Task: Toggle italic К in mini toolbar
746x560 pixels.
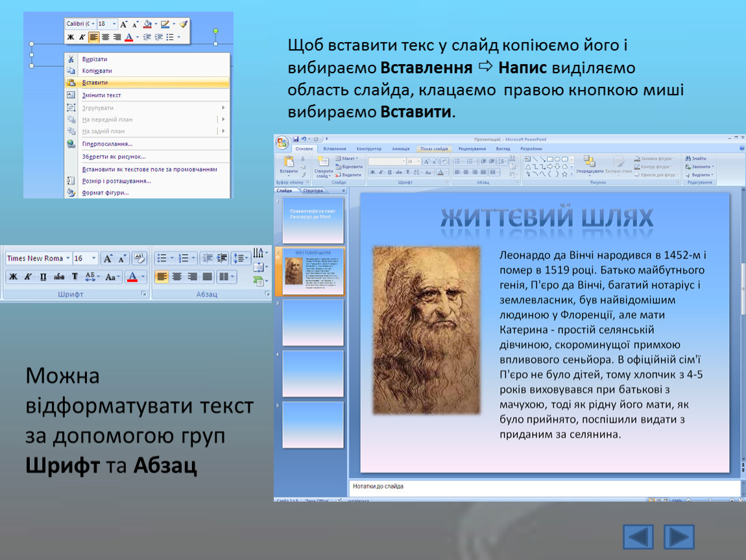Action: click(x=82, y=37)
